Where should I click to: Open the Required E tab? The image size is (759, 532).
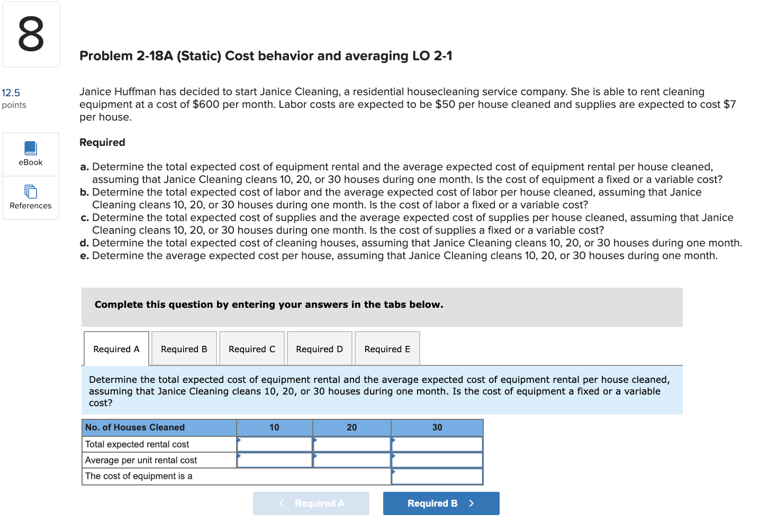tap(387, 348)
